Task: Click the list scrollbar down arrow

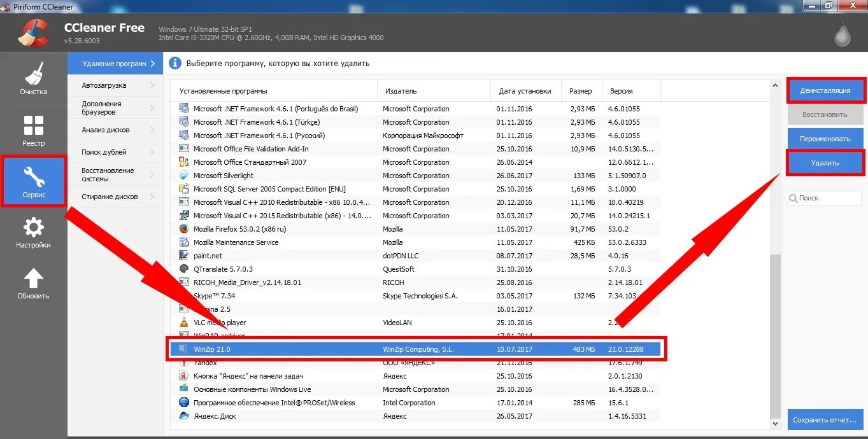Action: 775,423
